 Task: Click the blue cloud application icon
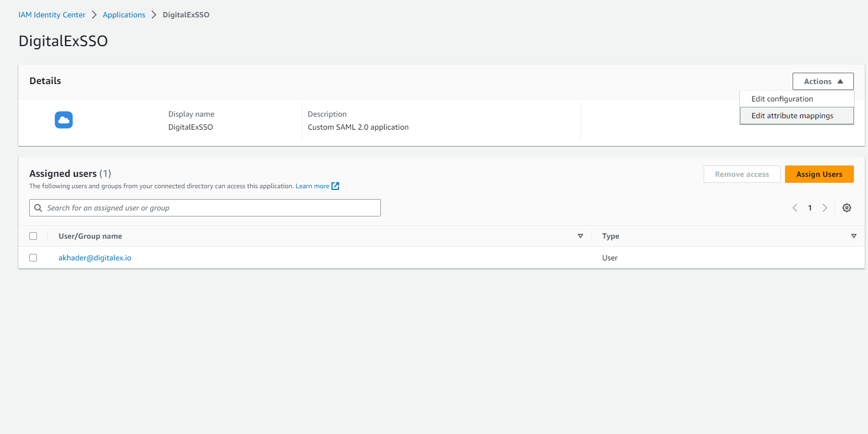(x=63, y=120)
